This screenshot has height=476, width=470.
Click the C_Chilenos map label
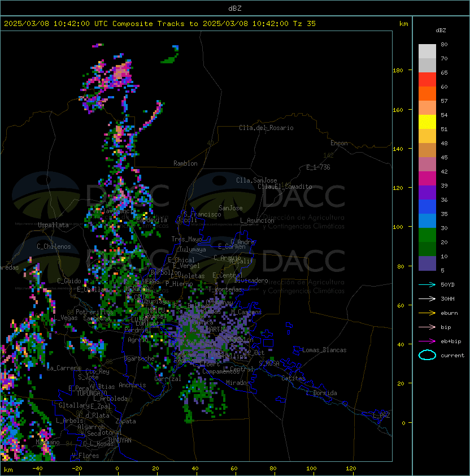coord(54,246)
